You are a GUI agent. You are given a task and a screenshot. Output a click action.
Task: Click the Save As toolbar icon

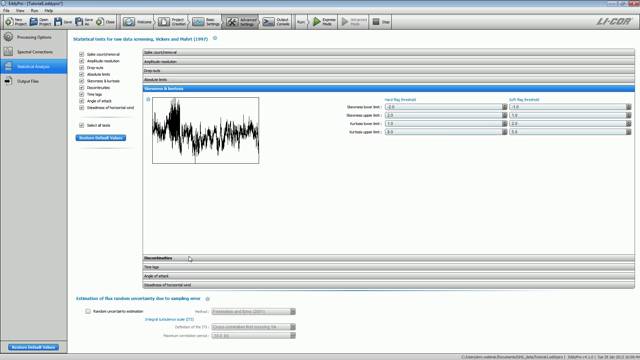(x=79, y=22)
